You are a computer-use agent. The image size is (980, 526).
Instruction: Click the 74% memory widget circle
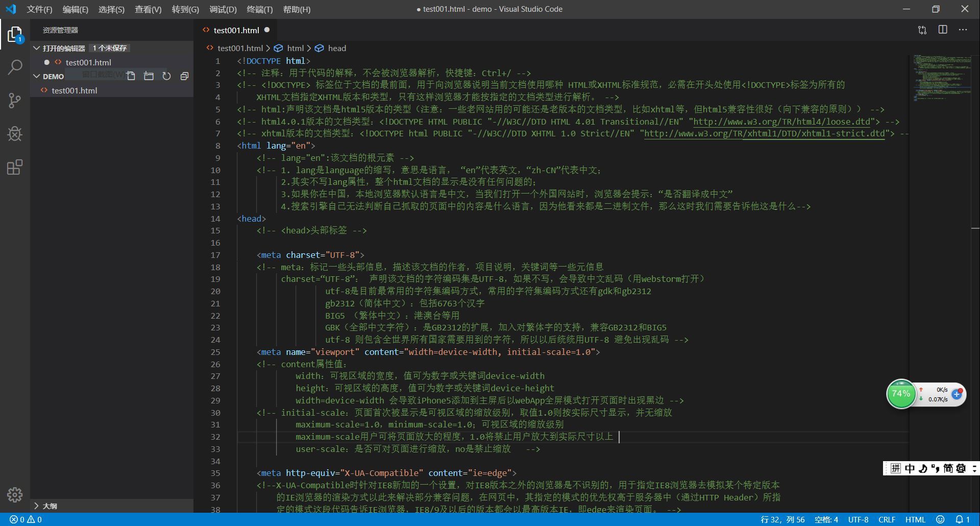coord(901,394)
